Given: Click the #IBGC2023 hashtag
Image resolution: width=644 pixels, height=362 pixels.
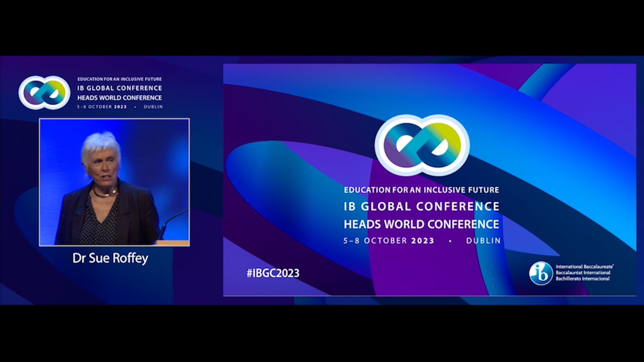Looking at the screenshot, I should pos(273,273).
